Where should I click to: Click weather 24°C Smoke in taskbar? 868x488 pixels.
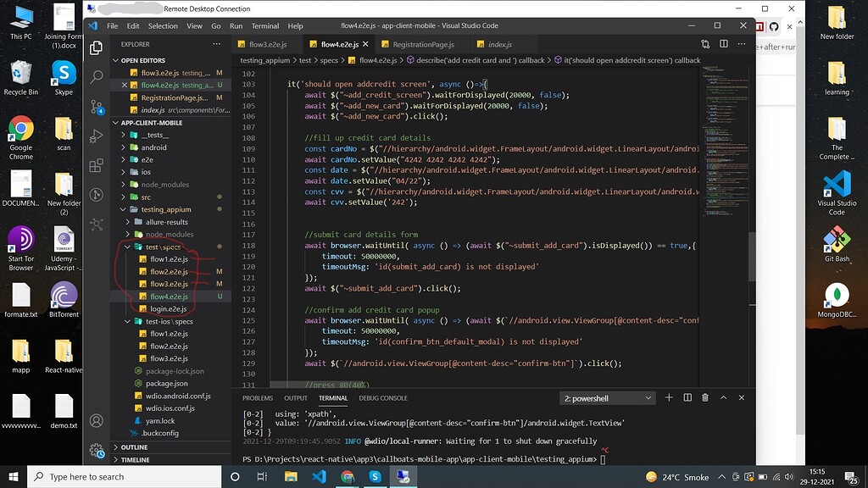[x=677, y=477]
